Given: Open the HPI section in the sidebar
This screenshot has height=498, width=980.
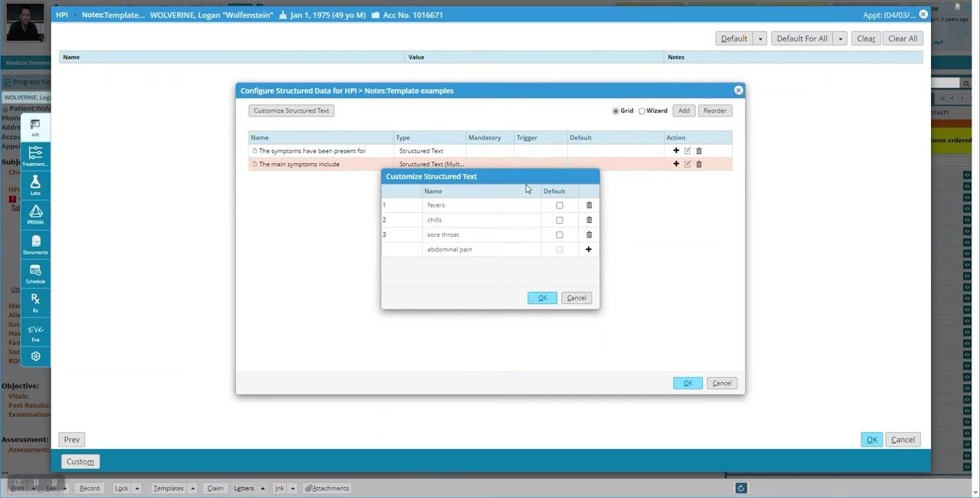Looking at the screenshot, I should coord(35,127).
